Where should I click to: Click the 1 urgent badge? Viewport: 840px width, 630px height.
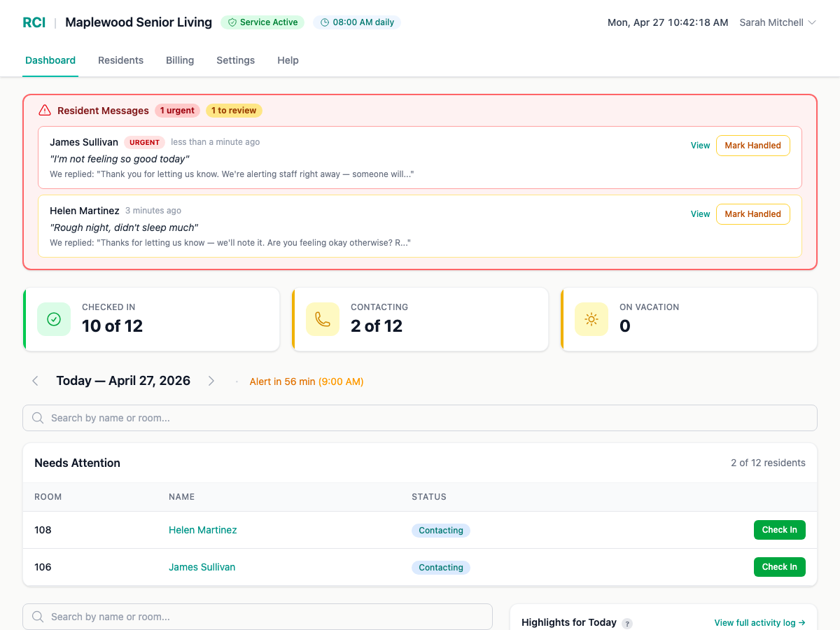pos(177,111)
